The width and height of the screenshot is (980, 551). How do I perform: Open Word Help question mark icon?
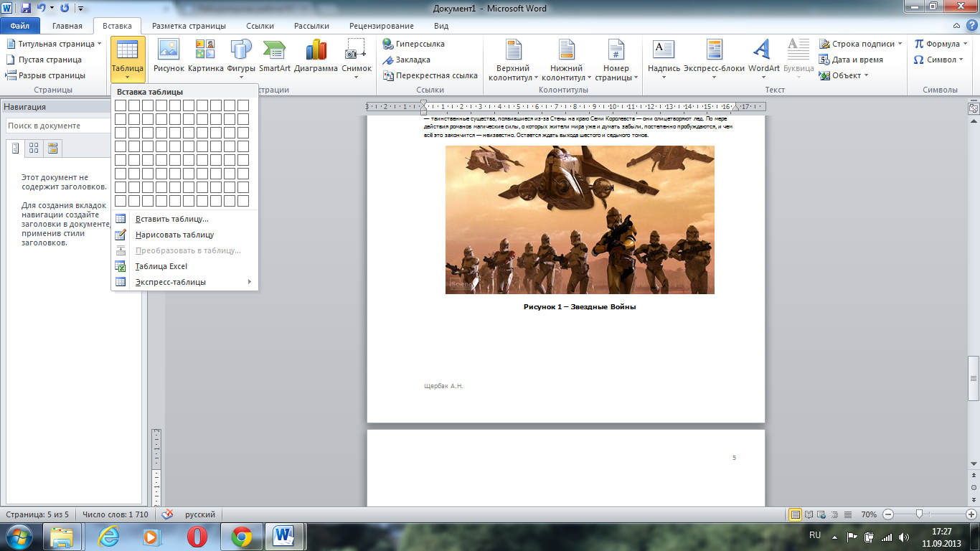point(971,26)
